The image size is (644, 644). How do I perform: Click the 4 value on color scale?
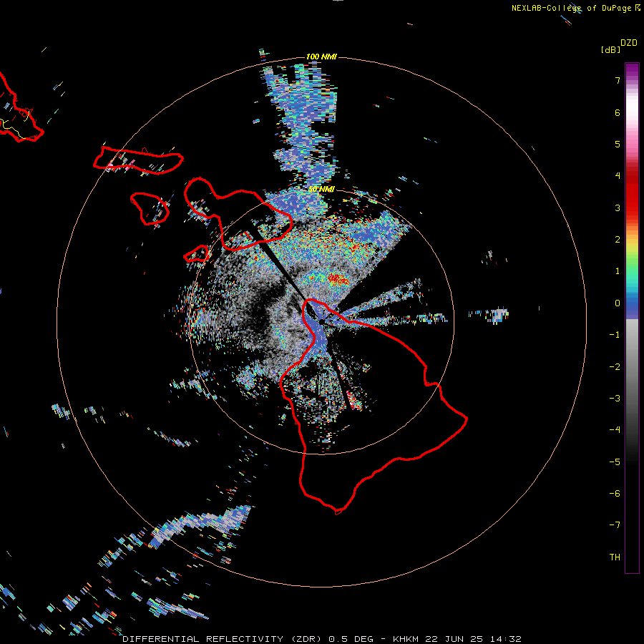[x=618, y=176]
